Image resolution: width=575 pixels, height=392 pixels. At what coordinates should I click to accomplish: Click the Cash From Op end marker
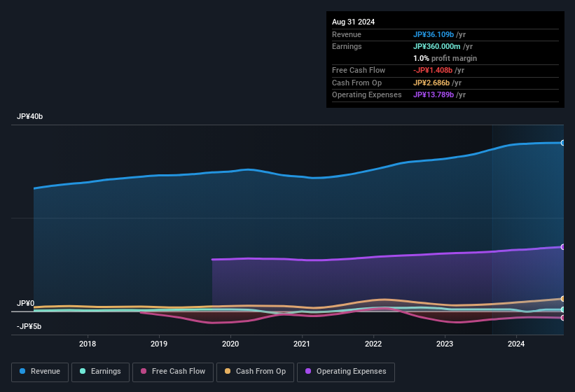click(x=563, y=299)
